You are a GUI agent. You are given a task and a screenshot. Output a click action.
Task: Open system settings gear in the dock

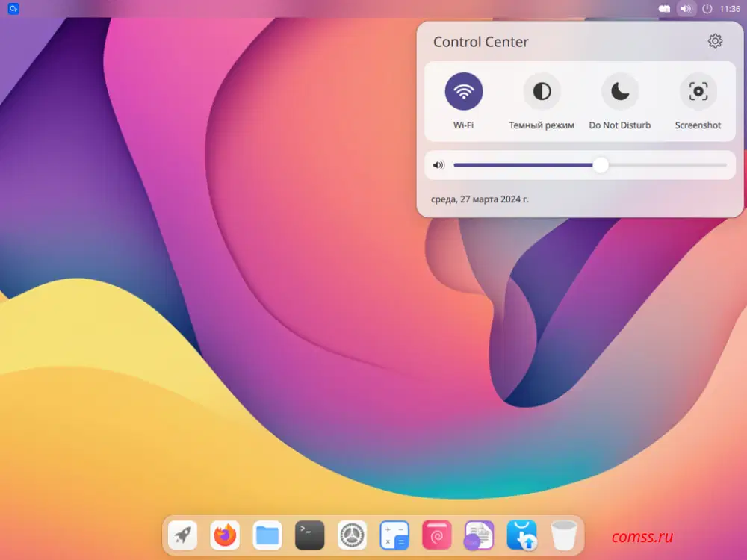coord(352,535)
